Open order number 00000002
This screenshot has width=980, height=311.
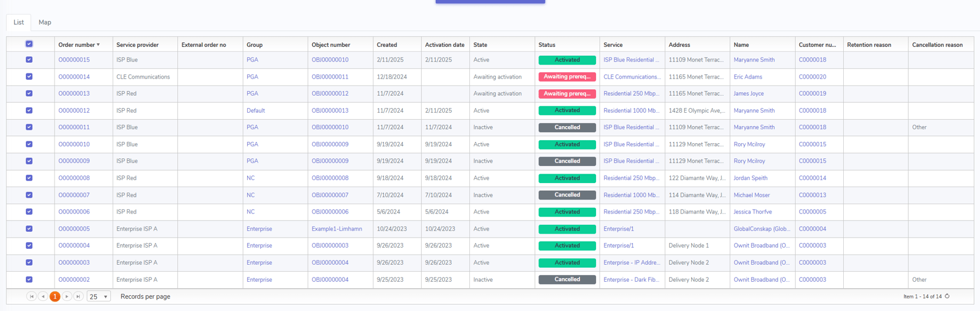pos(74,280)
